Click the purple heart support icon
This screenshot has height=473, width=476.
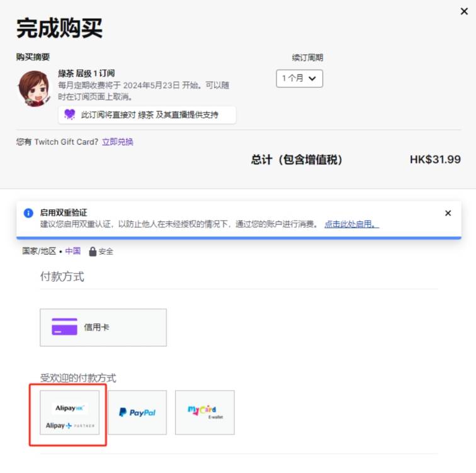click(70, 114)
